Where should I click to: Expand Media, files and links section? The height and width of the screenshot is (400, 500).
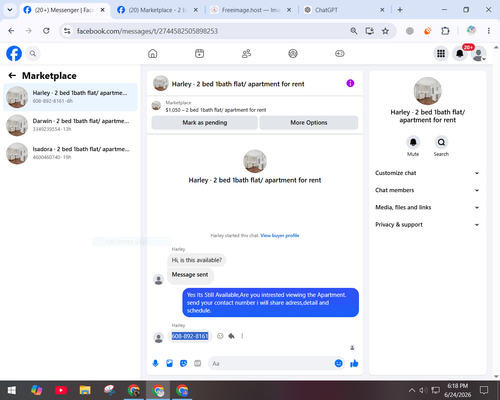click(x=427, y=207)
